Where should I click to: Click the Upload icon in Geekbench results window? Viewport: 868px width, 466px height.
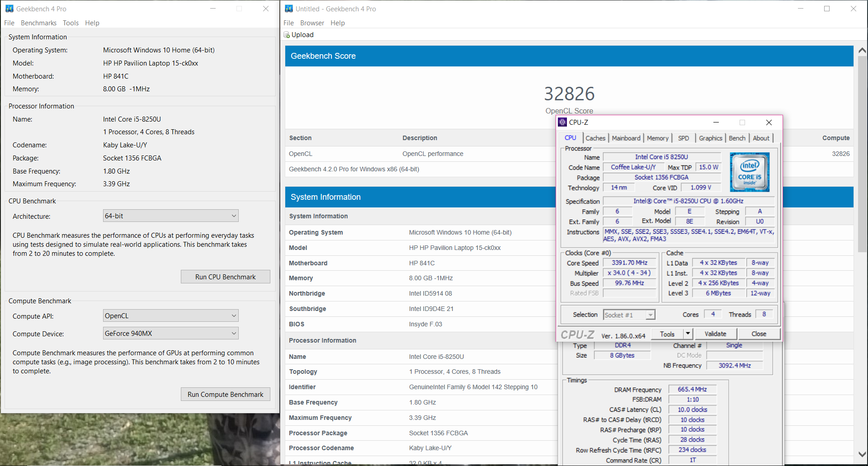click(x=287, y=35)
